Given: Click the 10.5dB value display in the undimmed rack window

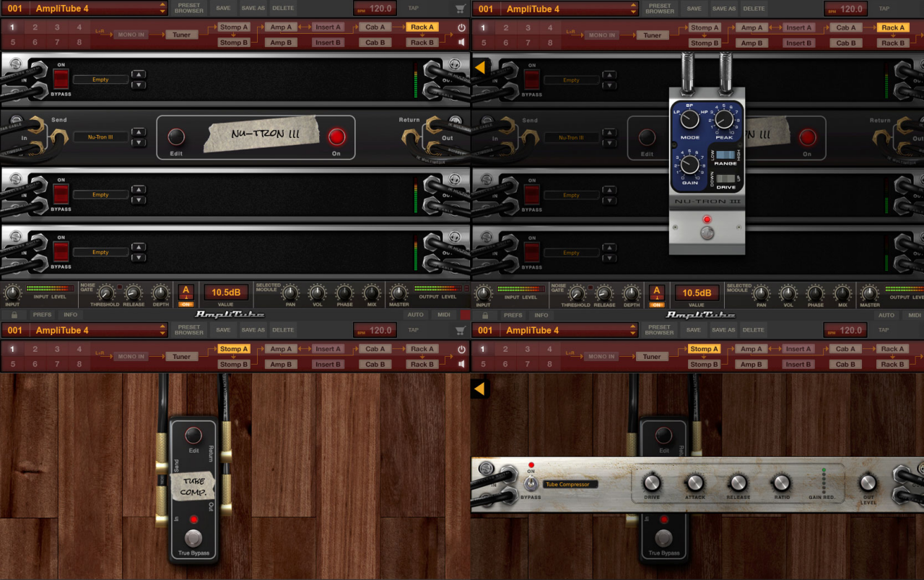Looking at the screenshot, I should [226, 293].
